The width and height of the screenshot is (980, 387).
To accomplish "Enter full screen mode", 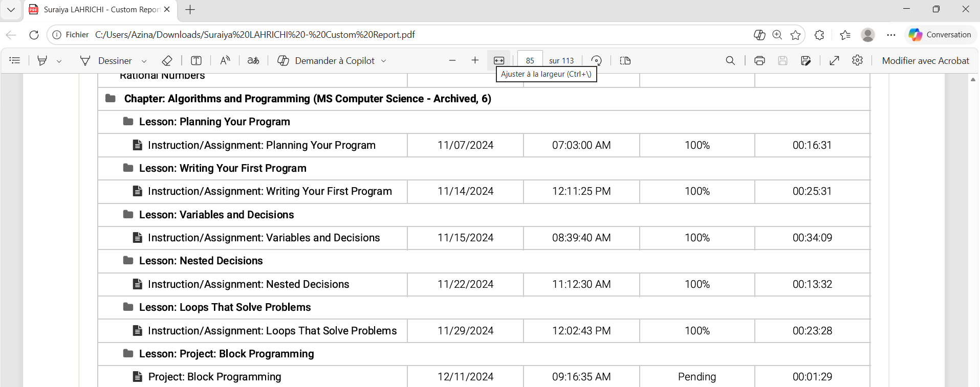I will tap(834, 60).
